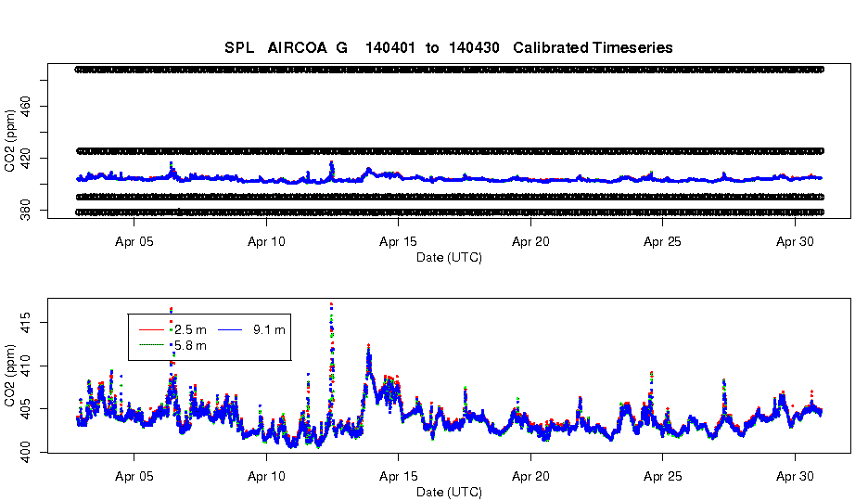Click the tallest CO2 spike peak near Apr 12

coord(331,304)
